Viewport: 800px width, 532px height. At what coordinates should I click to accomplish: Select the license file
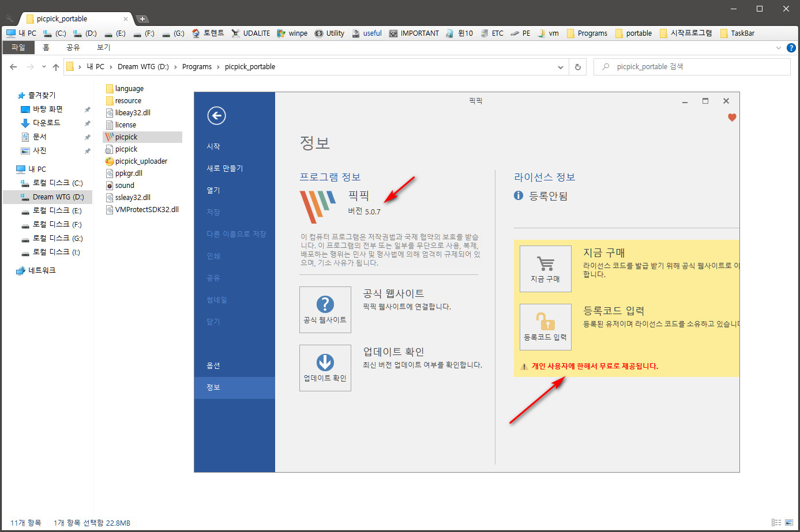(121, 125)
